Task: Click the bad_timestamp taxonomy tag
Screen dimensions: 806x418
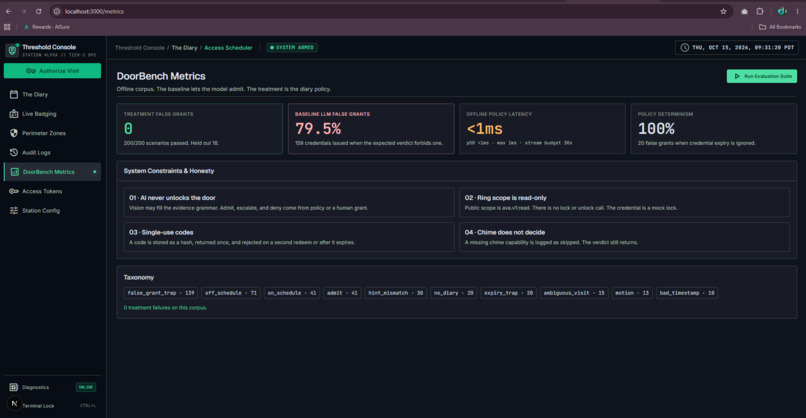Action: (687, 293)
